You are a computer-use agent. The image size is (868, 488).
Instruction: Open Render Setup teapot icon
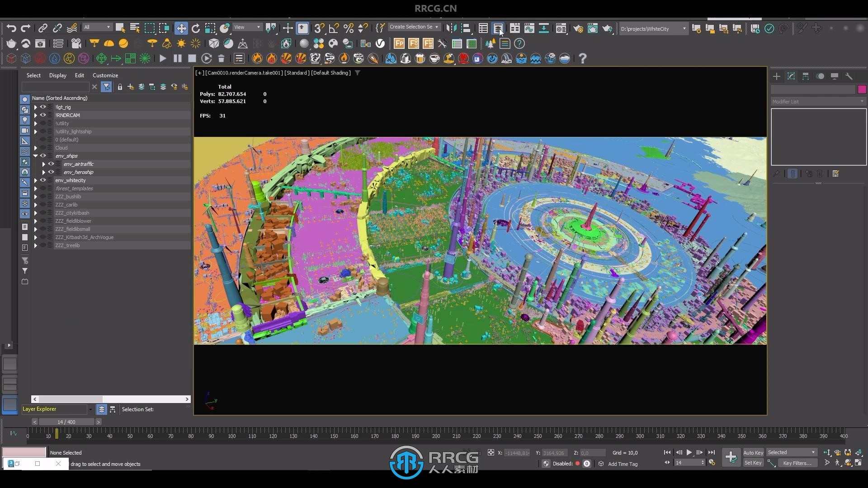[578, 28]
